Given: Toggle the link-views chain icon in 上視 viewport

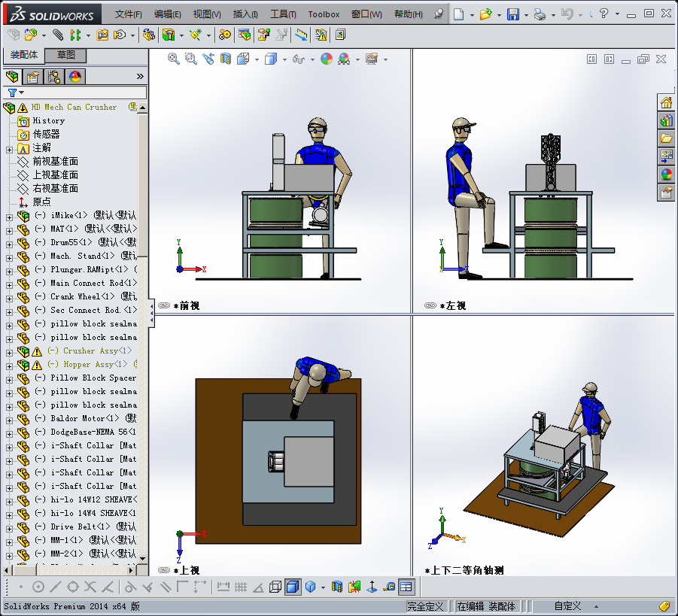Looking at the screenshot, I should pyautogui.click(x=164, y=570).
